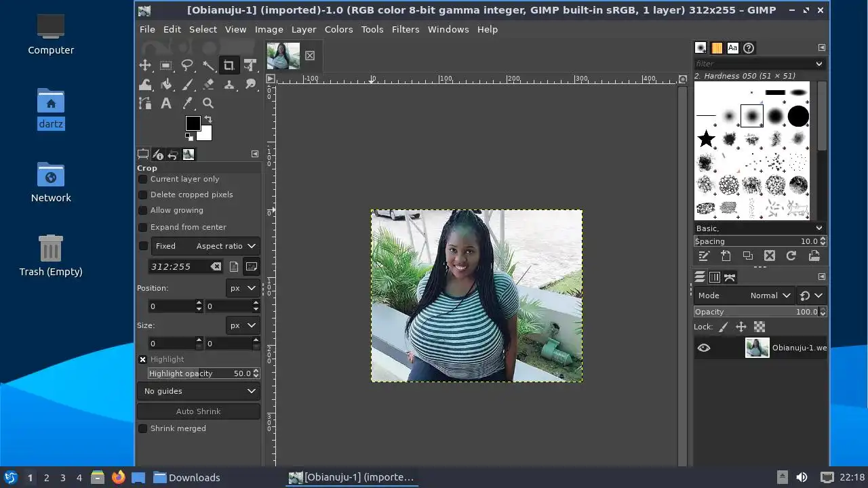Click the black foreground color swatch
Viewport: 868px width, 488px height.
193,123
